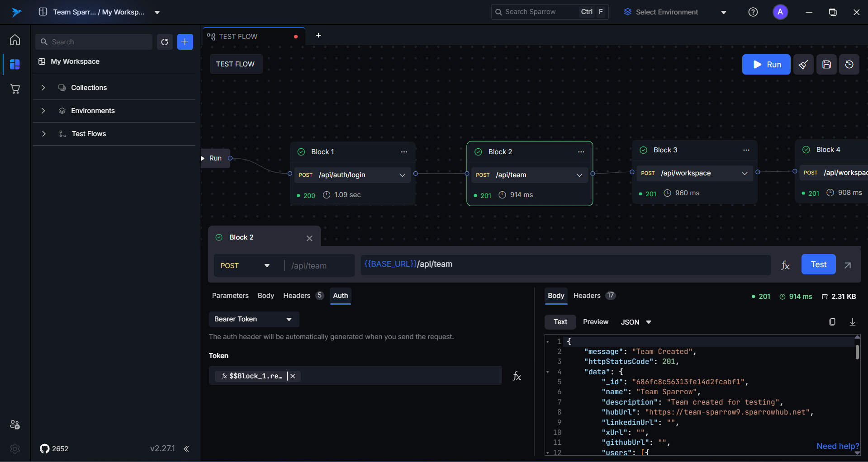Open the help question mark icon
The image size is (868, 462).
click(x=753, y=12)
